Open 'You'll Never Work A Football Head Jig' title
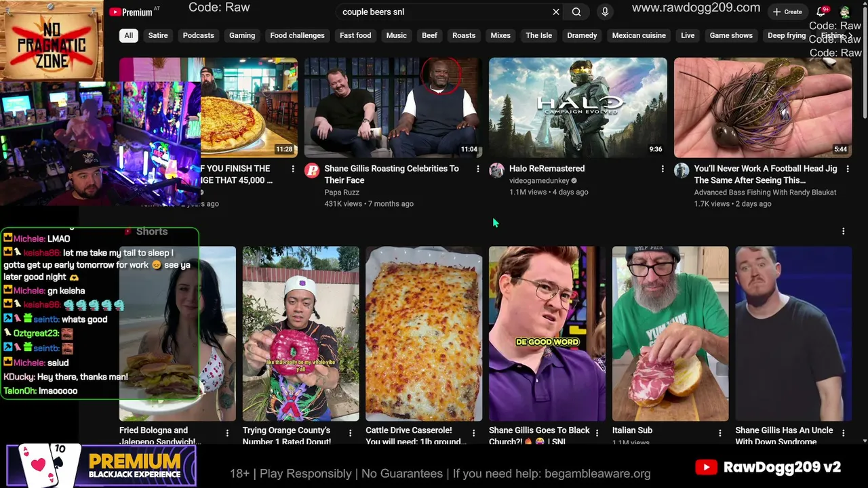This screenshot has height=488, width=868. pos(766,174)
